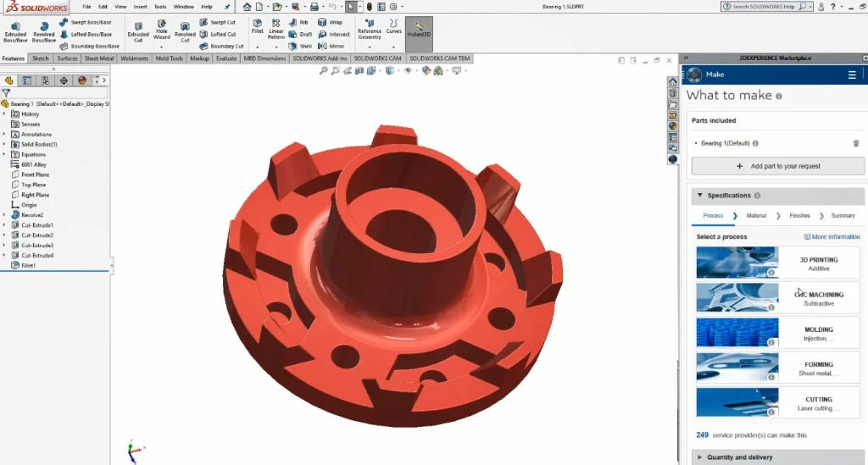Toggle the Instant3D mode button

click(419, 30)
